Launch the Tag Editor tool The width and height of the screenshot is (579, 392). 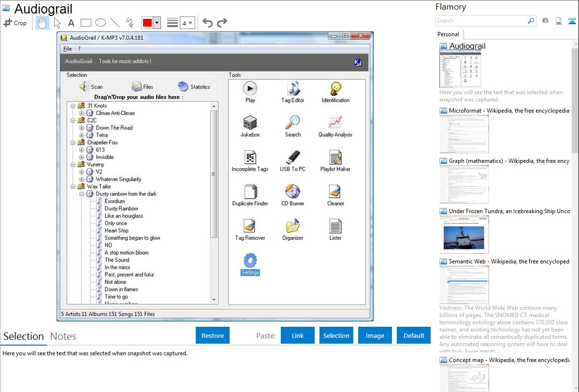293,92
